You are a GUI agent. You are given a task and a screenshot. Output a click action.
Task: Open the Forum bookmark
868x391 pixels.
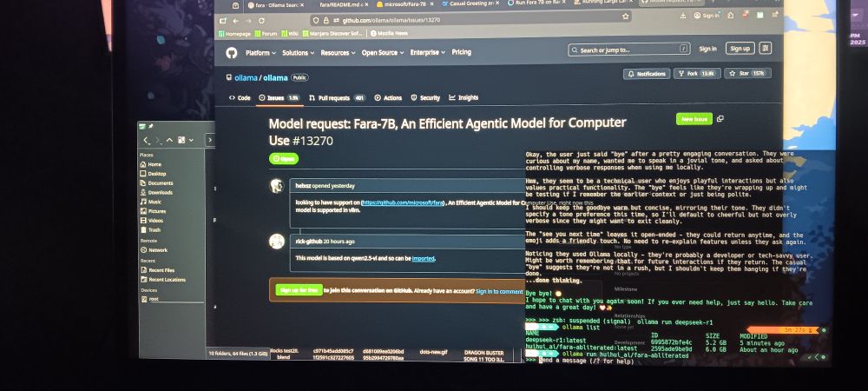pyautogui.click(x=266, y=34)
